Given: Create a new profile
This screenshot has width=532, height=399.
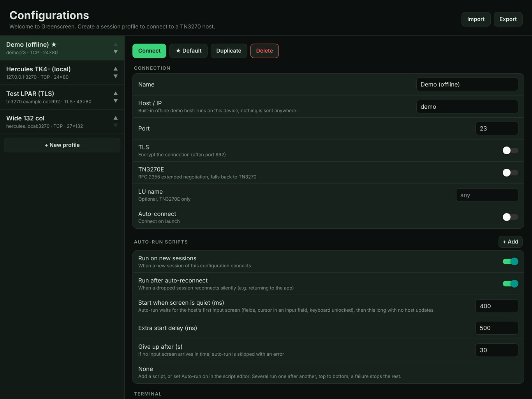Looking at the screenshot, I should point(62,145).
